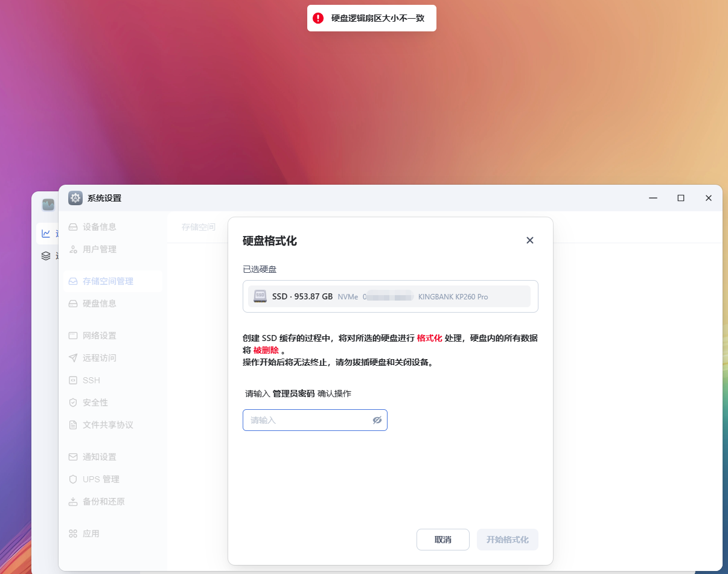
Task: Minimize the 系统设置 window
Action: (x=653, y=198)
